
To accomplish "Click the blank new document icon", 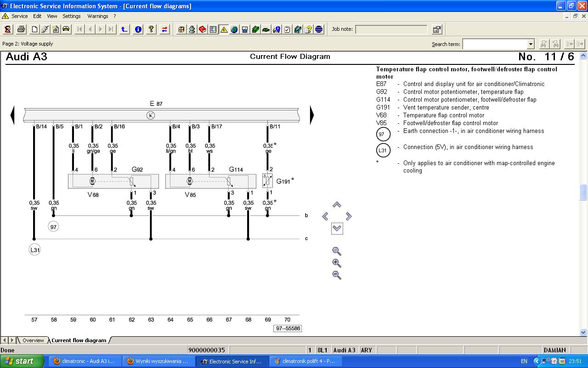I will pyautogui.click(x=34, y=29).
